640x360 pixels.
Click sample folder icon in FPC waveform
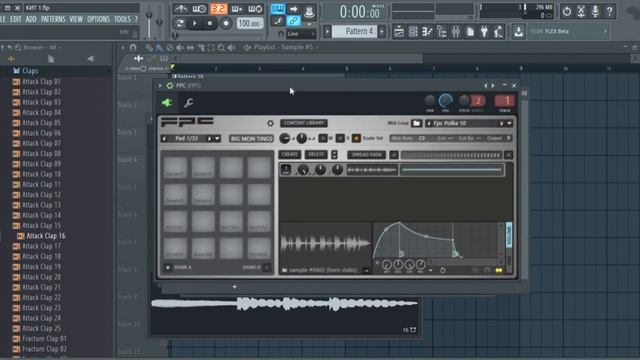point(284,270)
